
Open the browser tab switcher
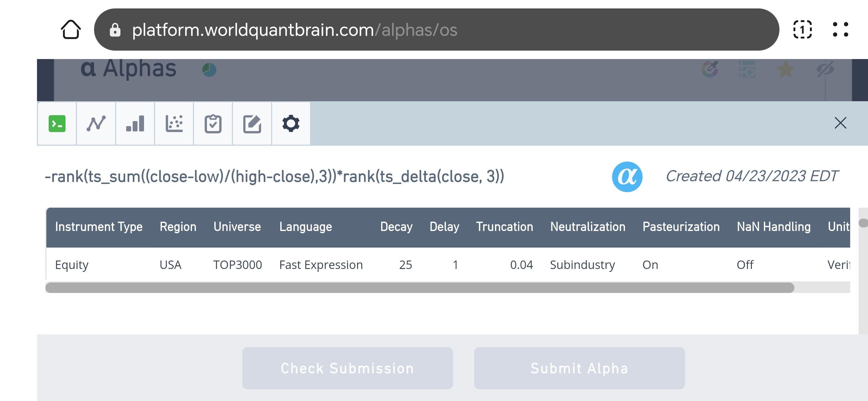802,30
